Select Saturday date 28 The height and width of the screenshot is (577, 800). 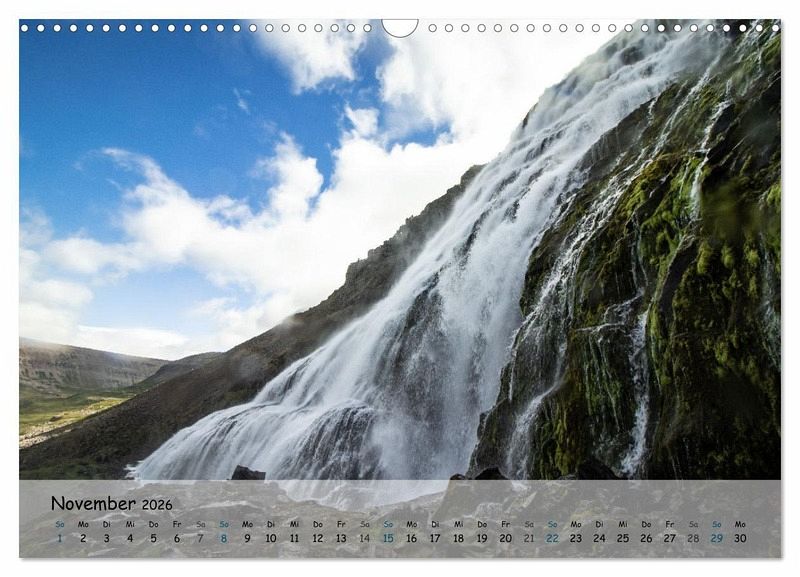pos(693,538)
